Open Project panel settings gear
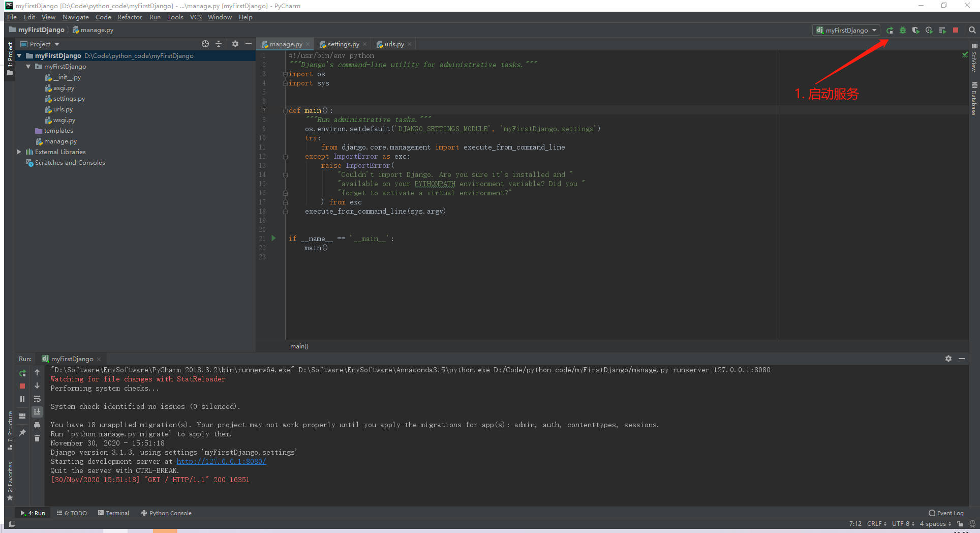980x533 pixels. tap(235, 44)
